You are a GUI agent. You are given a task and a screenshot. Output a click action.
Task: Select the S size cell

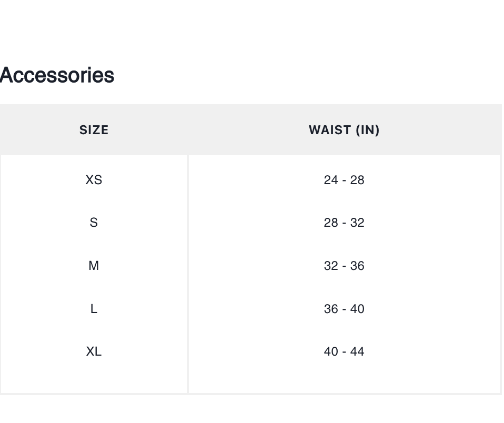(x=94, y=223)
